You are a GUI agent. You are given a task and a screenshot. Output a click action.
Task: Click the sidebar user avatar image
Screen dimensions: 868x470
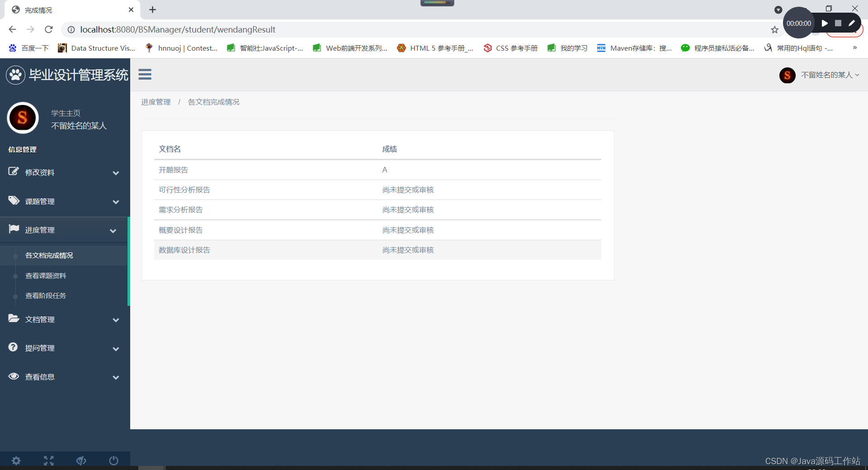[x=23, y=118]
